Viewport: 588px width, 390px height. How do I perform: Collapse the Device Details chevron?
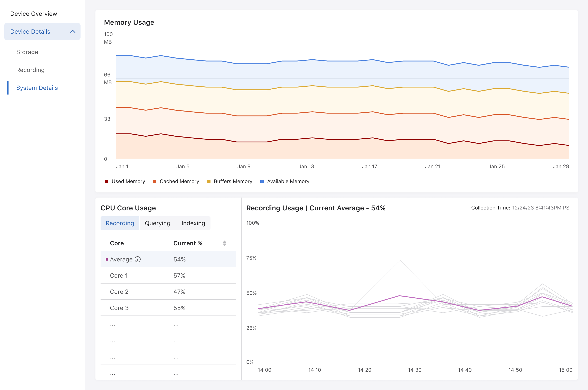click(x=73, y=32)
